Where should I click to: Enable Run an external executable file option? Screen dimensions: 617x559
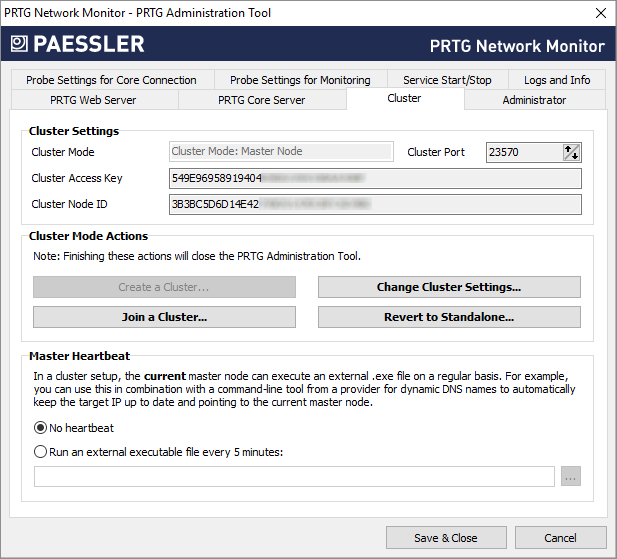[x=41, y=451]
